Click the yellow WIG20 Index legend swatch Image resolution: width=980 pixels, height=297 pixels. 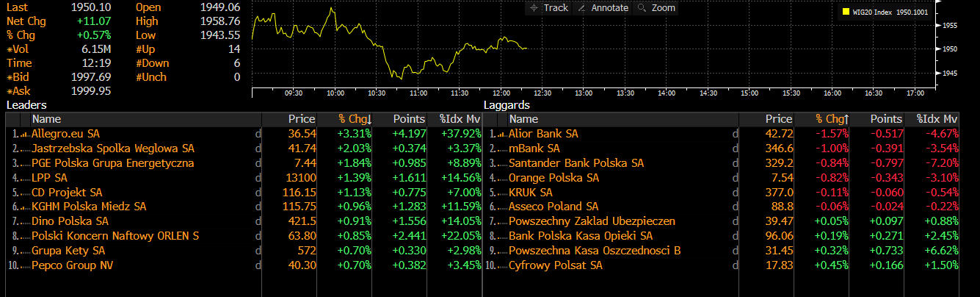coord(846,12)
